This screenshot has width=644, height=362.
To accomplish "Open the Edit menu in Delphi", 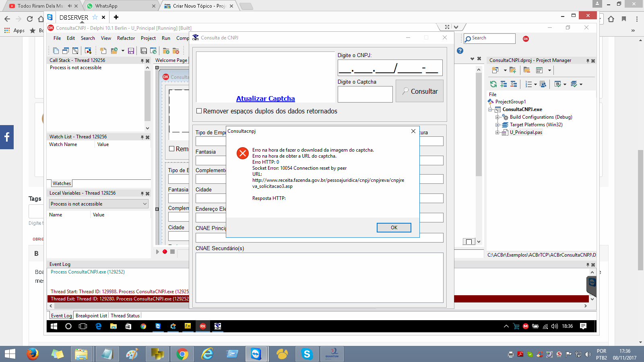I will pos(71,38).
